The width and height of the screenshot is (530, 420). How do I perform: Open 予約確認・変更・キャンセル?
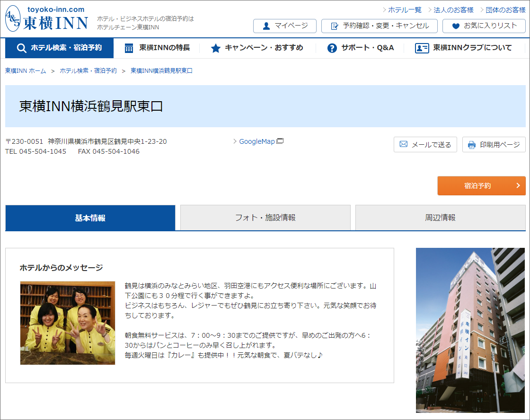click(x=379, y=26)
